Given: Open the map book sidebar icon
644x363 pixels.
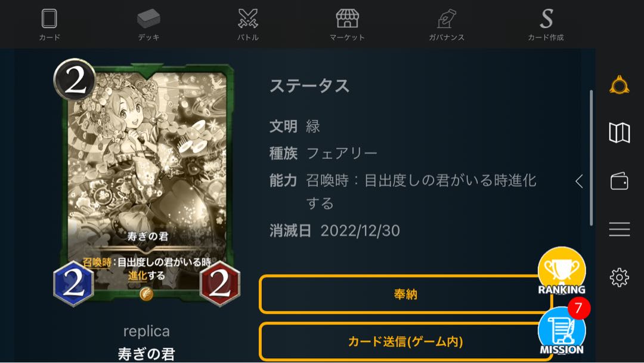Looking at the screenshot, I should pyautogui.click(x=620, y=133).
